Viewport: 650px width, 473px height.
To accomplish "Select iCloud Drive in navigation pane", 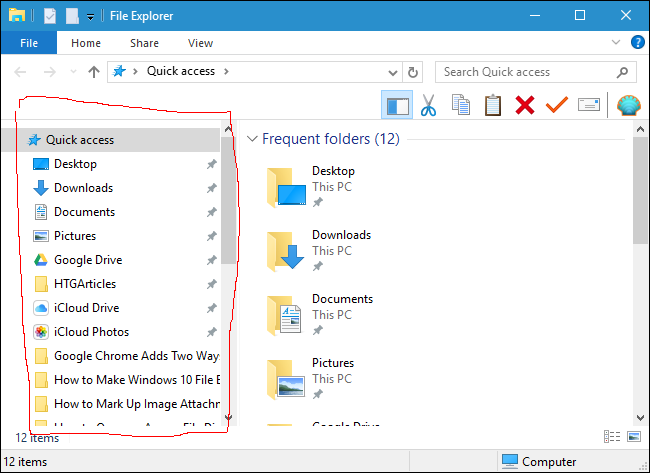I will click(86, 308).
